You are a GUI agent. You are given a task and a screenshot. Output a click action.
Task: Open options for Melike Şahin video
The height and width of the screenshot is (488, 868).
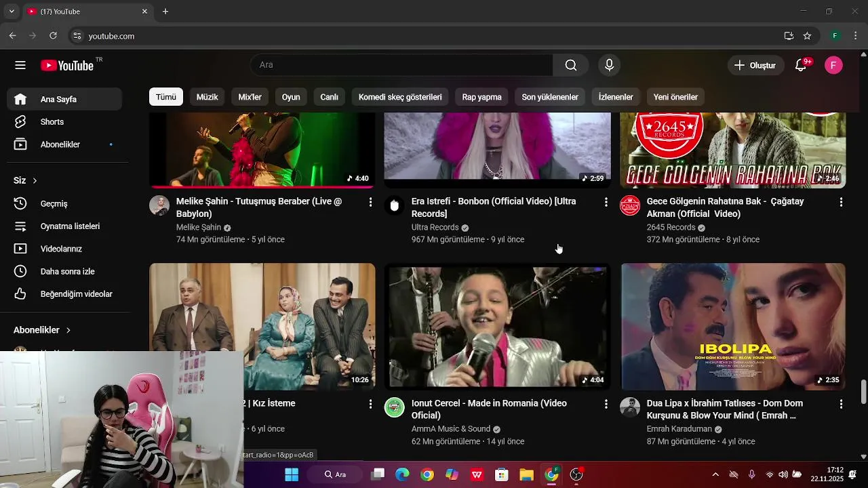(x=370, y=202)
